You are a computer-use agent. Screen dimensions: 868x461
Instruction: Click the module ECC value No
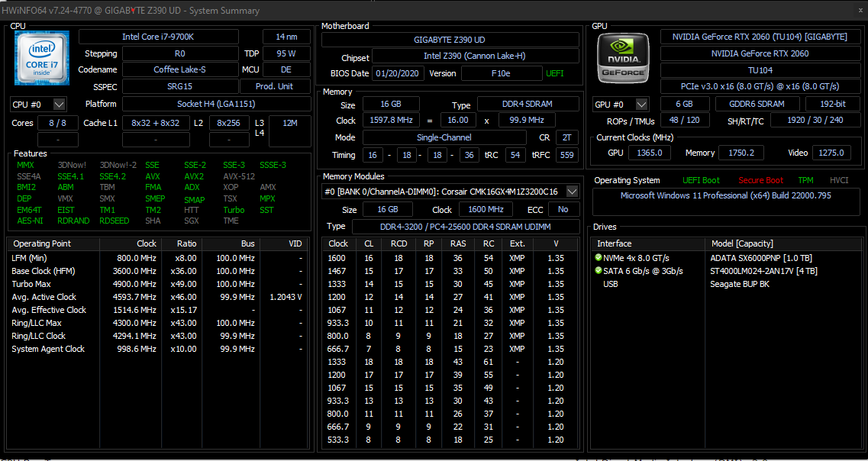coord(563,209)
